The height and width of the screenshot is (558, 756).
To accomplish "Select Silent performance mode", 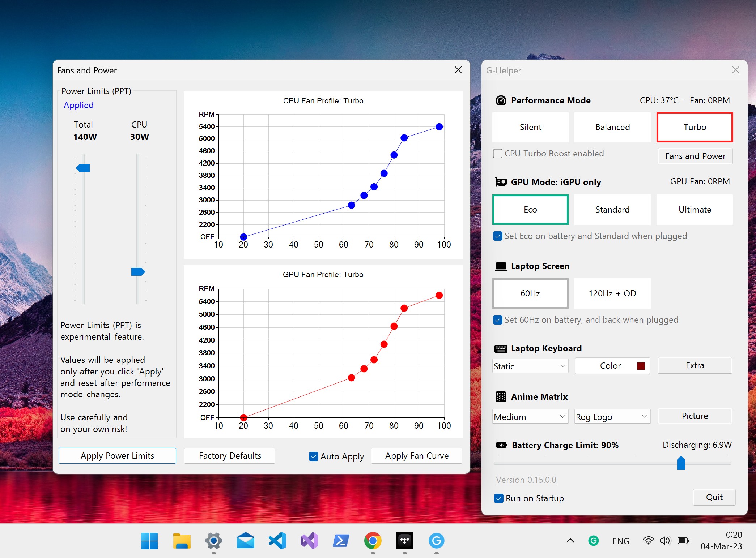I will point(530,127).
